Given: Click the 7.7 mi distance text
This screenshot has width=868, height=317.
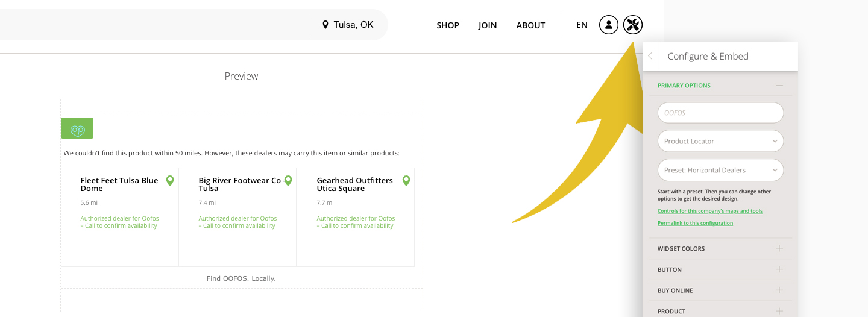Looking at the screenshot, I should 325,203.
